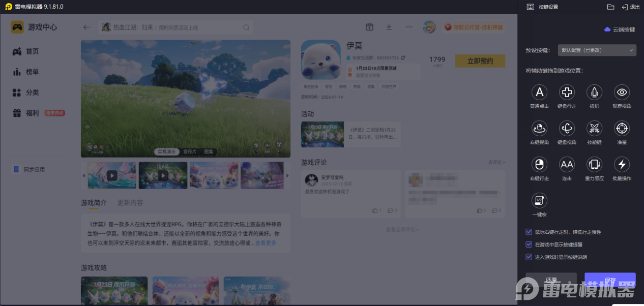This screenshot has width=644, height=306.
Task: Open the 活动 event banner thumbnail
Action: click(x=322, y=135)
